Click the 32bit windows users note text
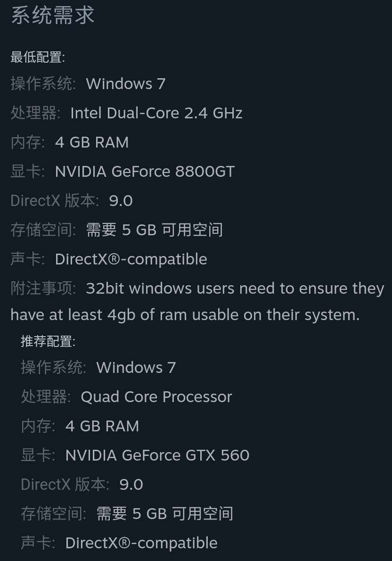Screen dimensions: 392x561 click(197, 302)
